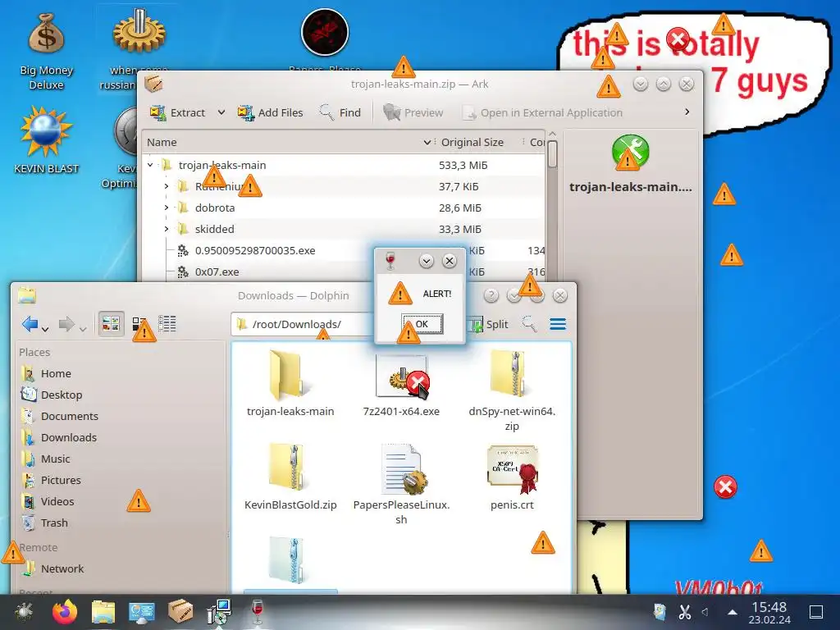Select the dnSpy-net-win64.zip archive
The height and width of the screenshot is (630, 840).
click(512, 390)
